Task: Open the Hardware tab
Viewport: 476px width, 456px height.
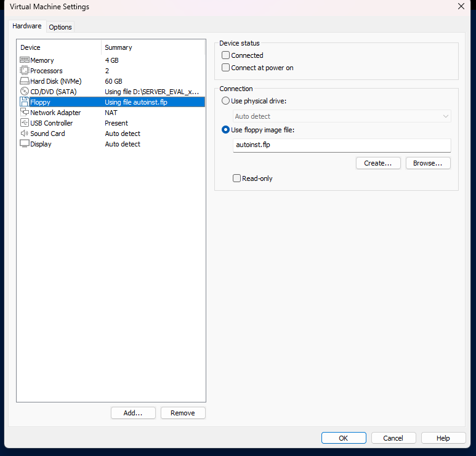Action: (27, 26)
